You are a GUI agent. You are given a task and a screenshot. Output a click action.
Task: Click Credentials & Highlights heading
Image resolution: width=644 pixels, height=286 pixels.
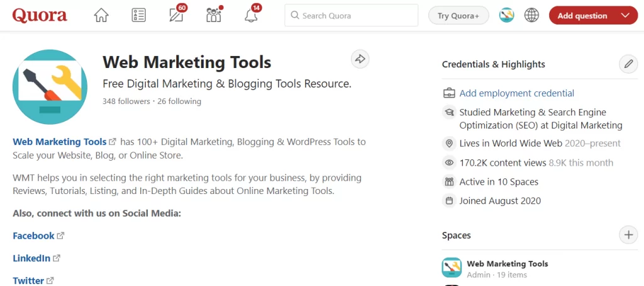pyautogui.click(x=493, y=64)
